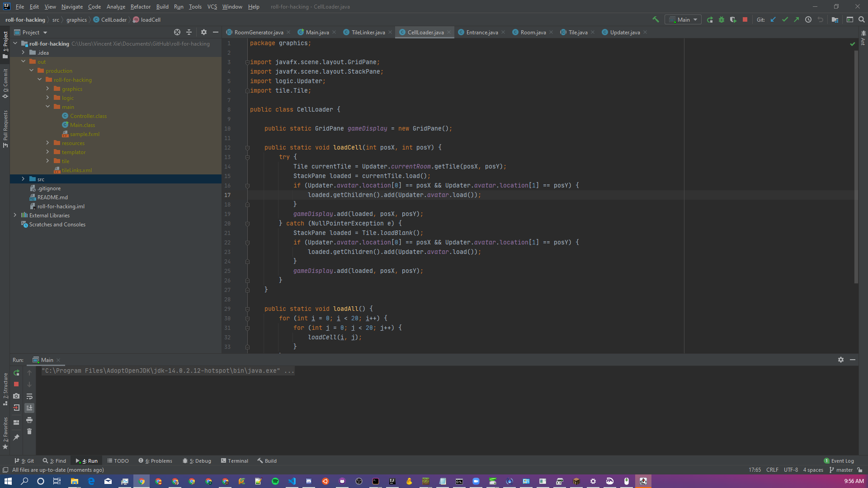The image size is (868, 488).
Task: Switch to the Updater.java editor tab
Action: click(x=624, y=32)
